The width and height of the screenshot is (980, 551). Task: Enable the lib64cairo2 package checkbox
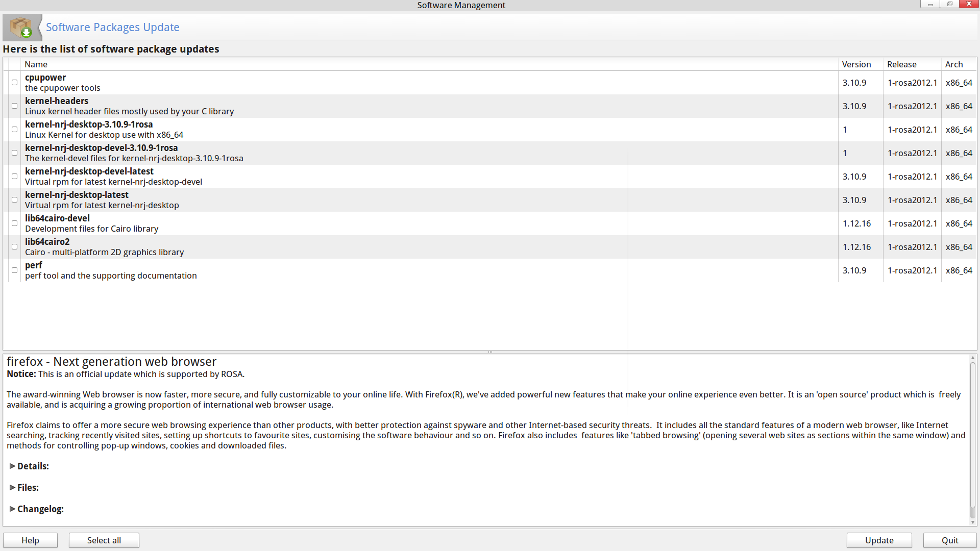14,247
